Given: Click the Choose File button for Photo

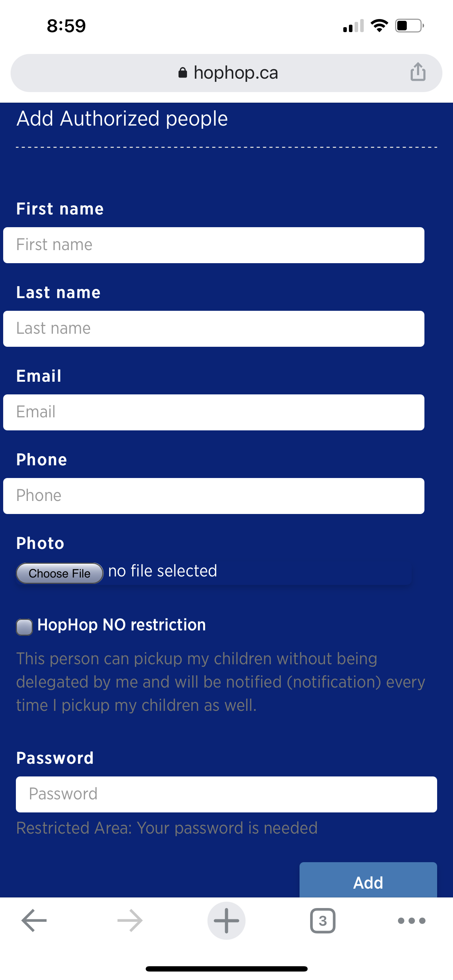Looking at the screenshot, I should point(60,573).
